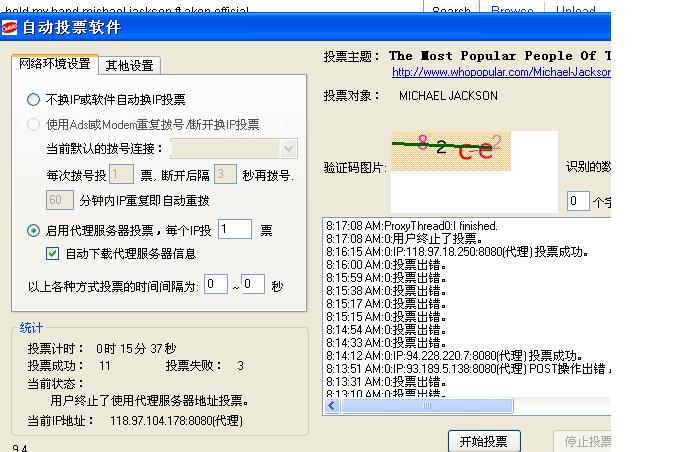
Task: Select 启用代理服务器投票 radio option
Action: (x=34, y=230)
